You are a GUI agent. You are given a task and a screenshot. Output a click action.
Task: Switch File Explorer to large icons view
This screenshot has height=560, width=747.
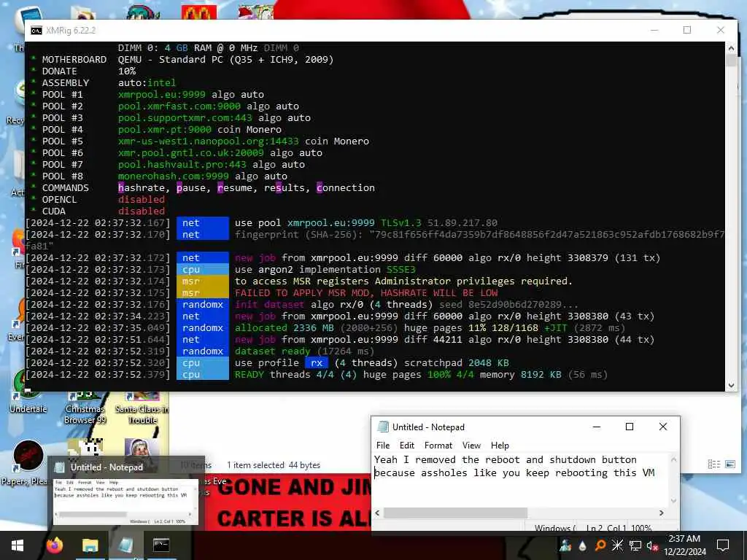tap(729, 464)
